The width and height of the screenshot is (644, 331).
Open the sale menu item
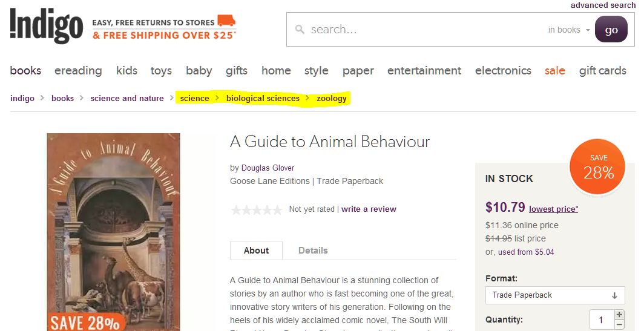[x=554, y=71]
